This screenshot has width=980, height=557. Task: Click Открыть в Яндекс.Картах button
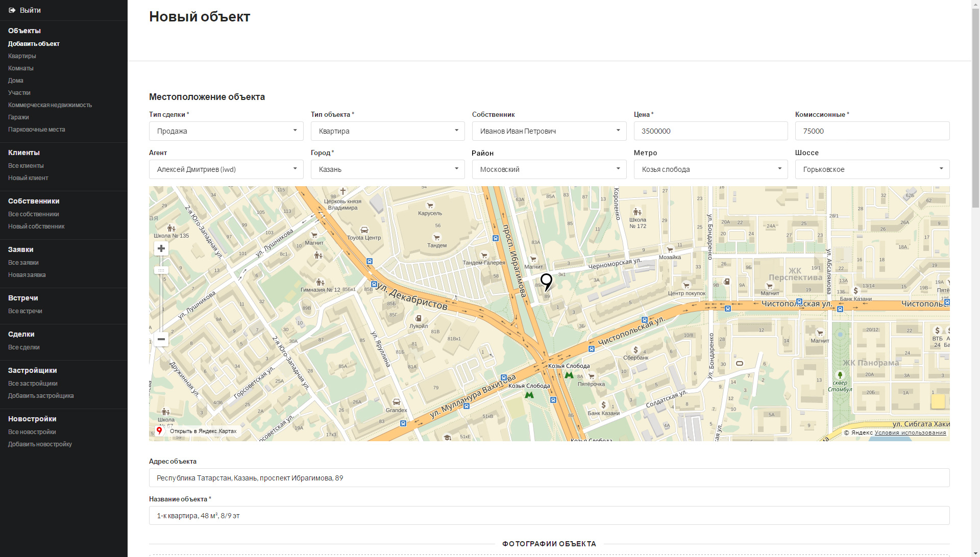(197, 431)
